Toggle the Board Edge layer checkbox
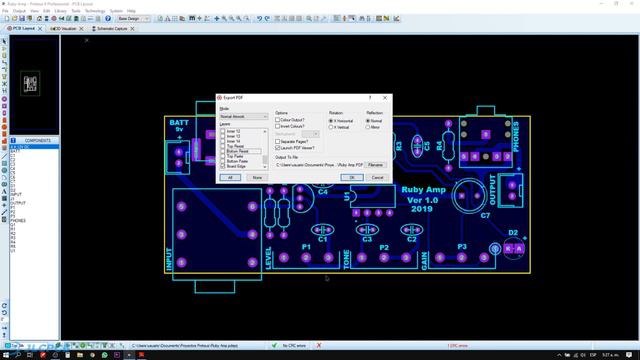The image size is (640, 360). [223, 167]
